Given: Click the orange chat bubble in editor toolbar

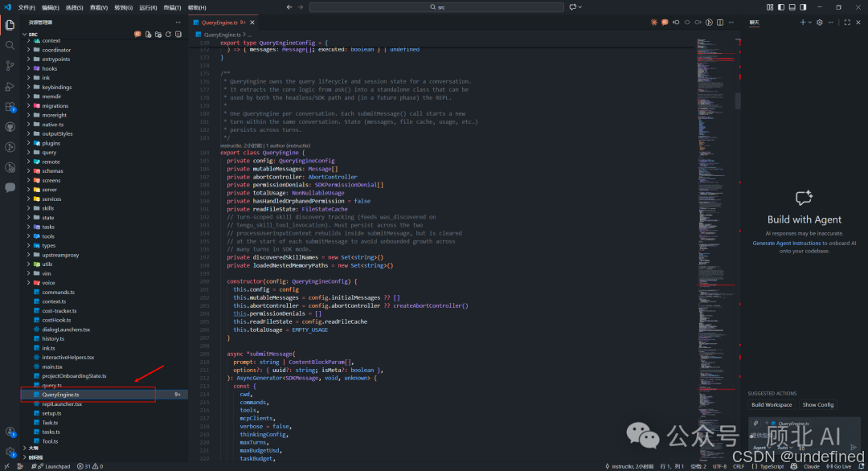Looking at the screenshot, I should point(665,23).
